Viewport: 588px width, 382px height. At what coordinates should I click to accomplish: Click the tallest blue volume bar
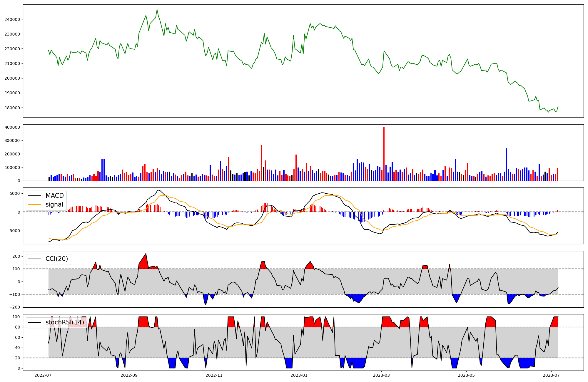click(x=506, y=165)
